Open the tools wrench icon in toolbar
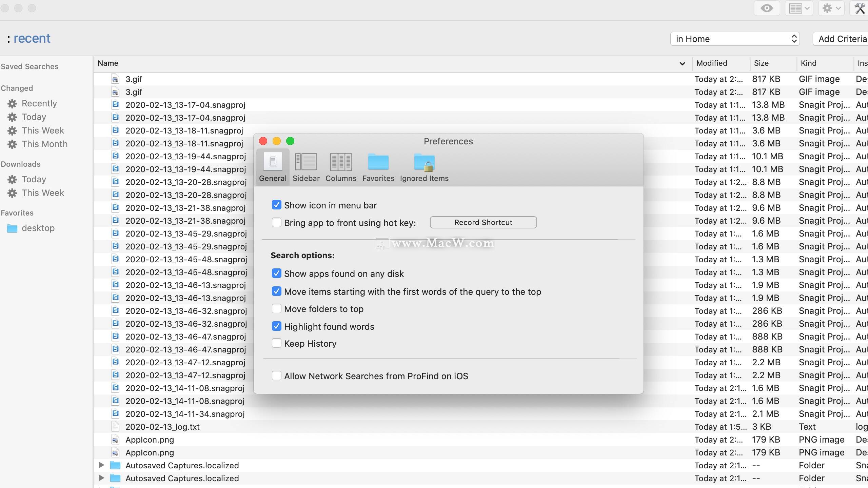The image size is (868, 488). point(860,8)
